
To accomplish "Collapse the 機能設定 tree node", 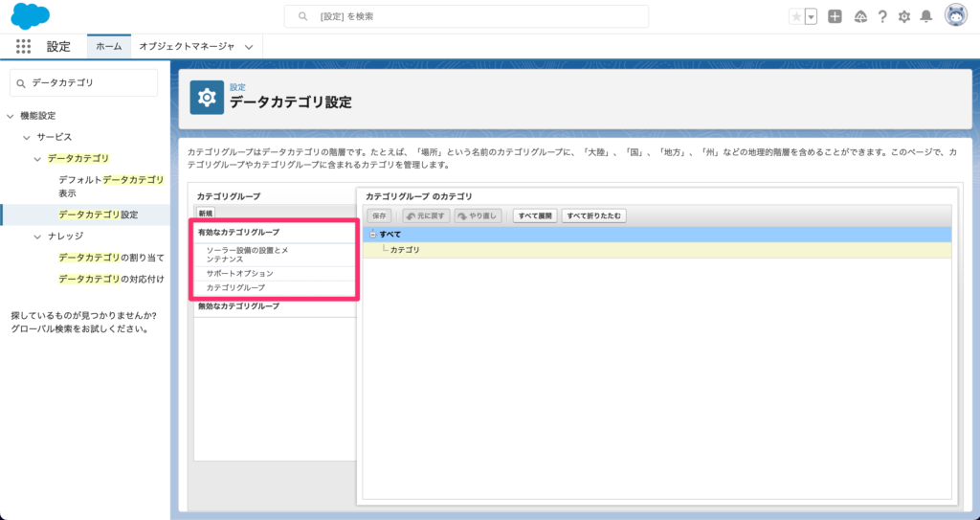I will [x=10, y=116].
